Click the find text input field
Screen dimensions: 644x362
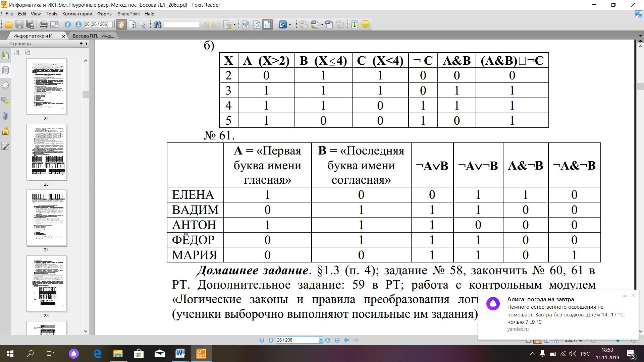pyautogui.click(x=181, y=24)
